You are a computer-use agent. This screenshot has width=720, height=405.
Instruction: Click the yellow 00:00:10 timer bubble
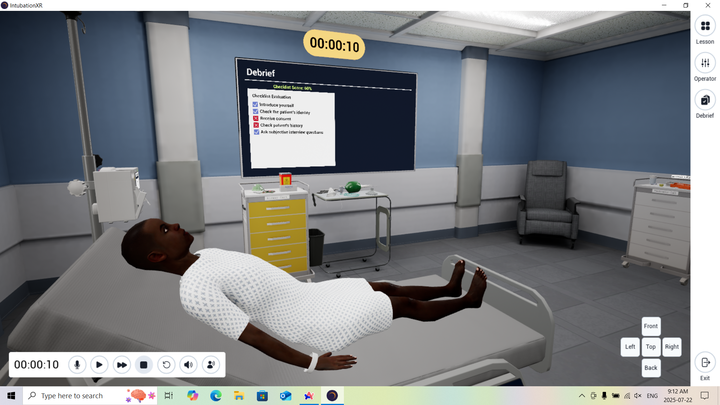pos(334,45)
